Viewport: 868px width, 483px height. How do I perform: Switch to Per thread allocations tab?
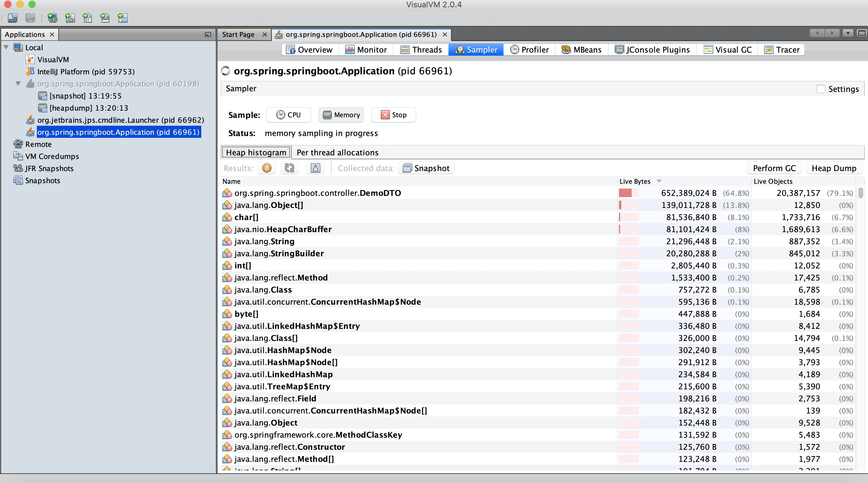point(337,152)
